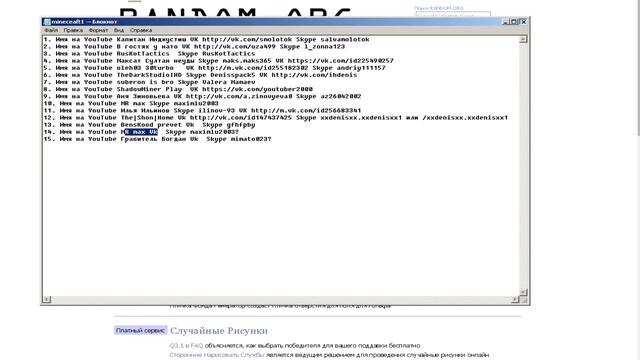Click the Notepad horizontal scrollbar right arrow
The image size is (640, 360).
coord(516,300)
